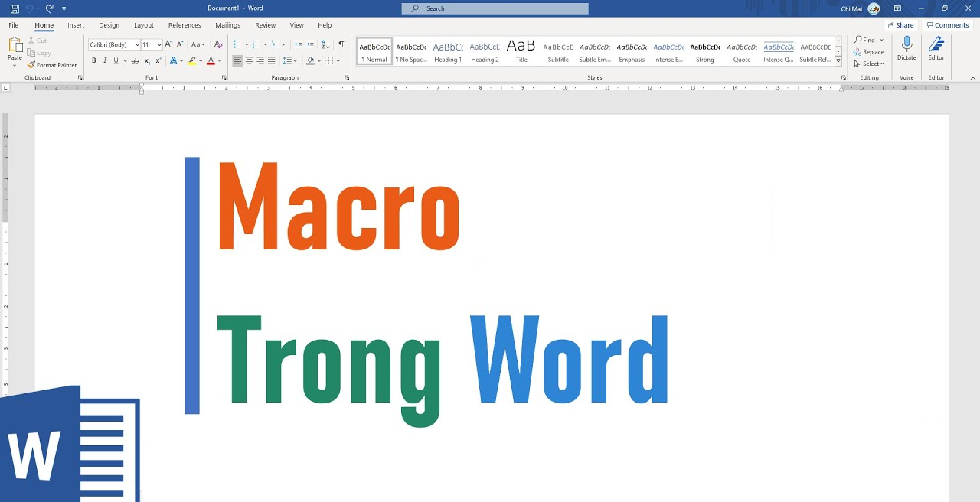Open the font color dropdown arrow
The width and height of the screenshot is (980, 502).
[220, 60]
